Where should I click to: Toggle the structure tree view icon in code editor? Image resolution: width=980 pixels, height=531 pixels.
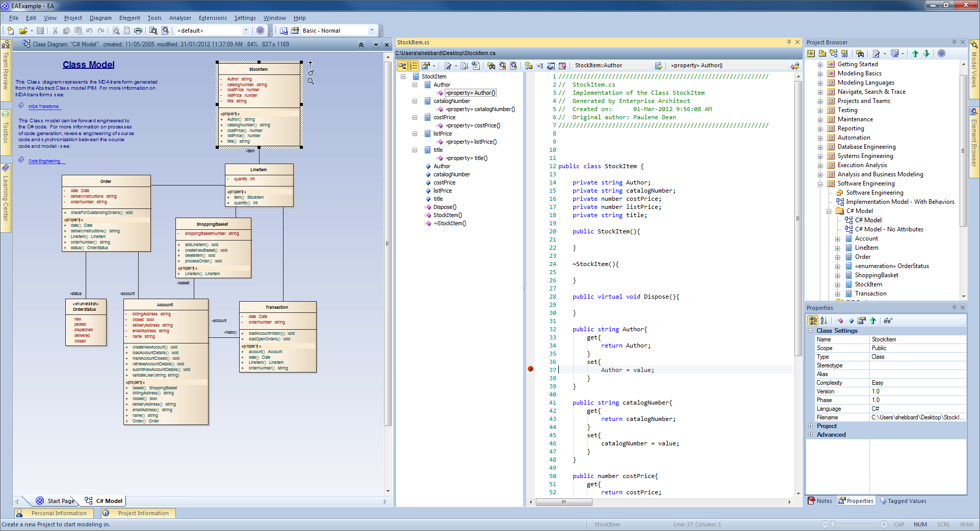click(x=402, y=66)
